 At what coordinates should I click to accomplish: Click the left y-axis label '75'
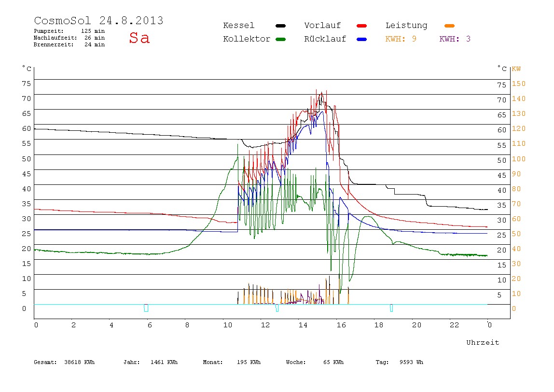point(27,84)
